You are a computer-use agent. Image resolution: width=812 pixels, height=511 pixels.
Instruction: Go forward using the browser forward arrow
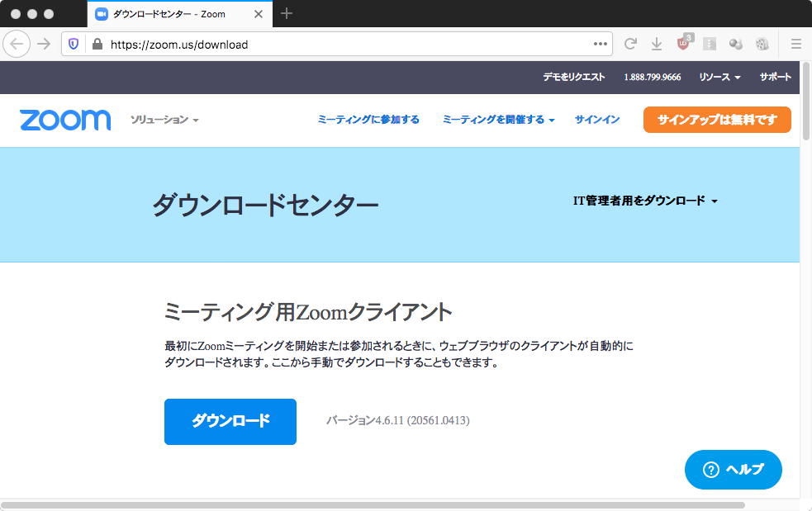point(44,44)
